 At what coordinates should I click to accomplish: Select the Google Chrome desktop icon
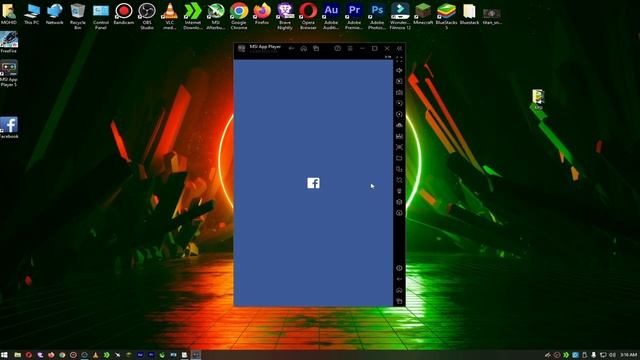click(x=239, y=16)
